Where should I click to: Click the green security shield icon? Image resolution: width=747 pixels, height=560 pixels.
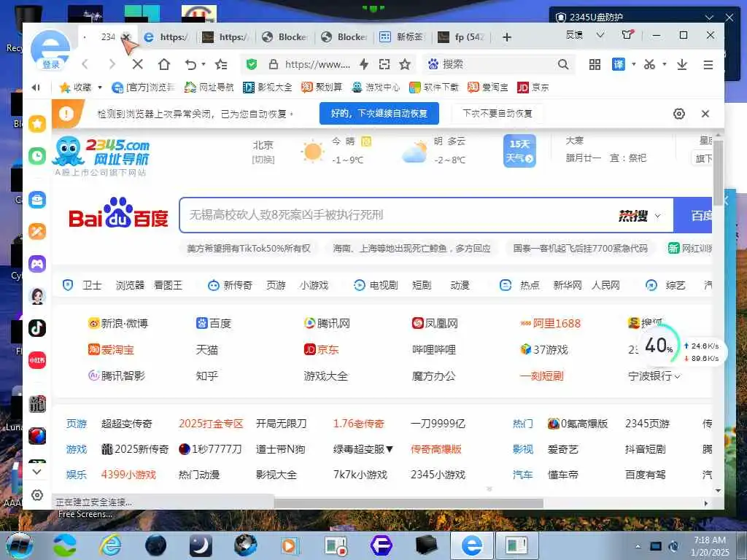click(x=252, y=64)
